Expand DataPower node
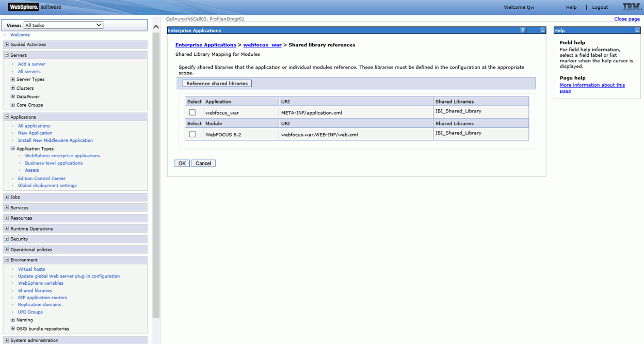644x344 pixels. 13,96
